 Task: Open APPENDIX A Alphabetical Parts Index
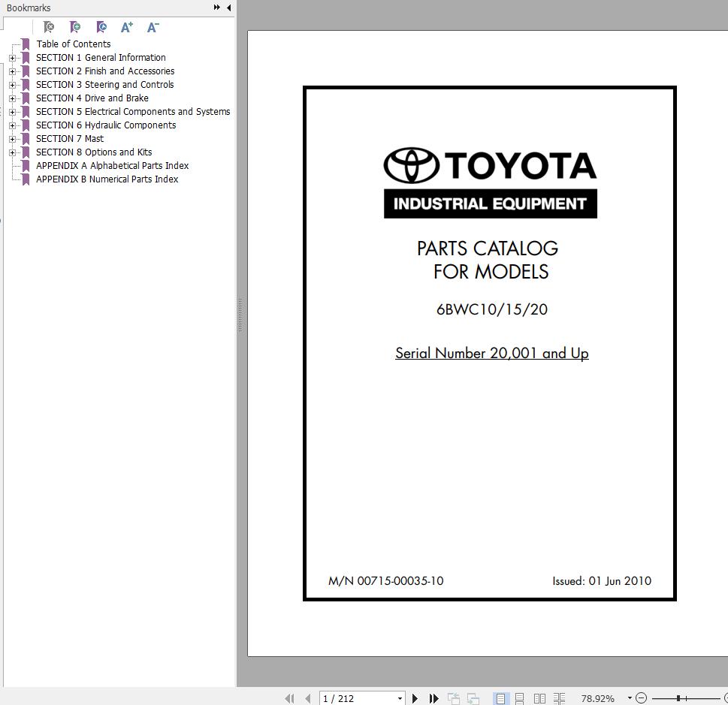pos(112,165)
